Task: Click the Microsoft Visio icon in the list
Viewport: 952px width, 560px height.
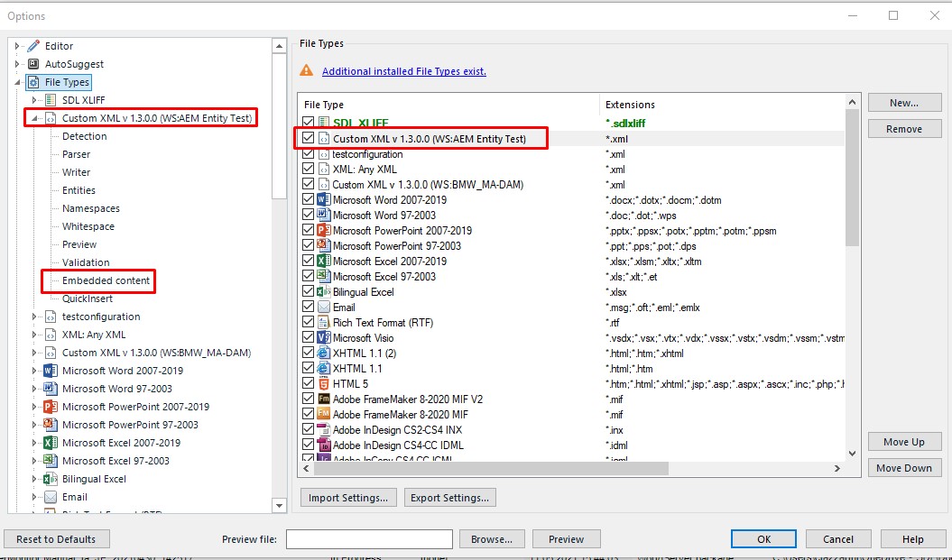Action: point(324,338)
